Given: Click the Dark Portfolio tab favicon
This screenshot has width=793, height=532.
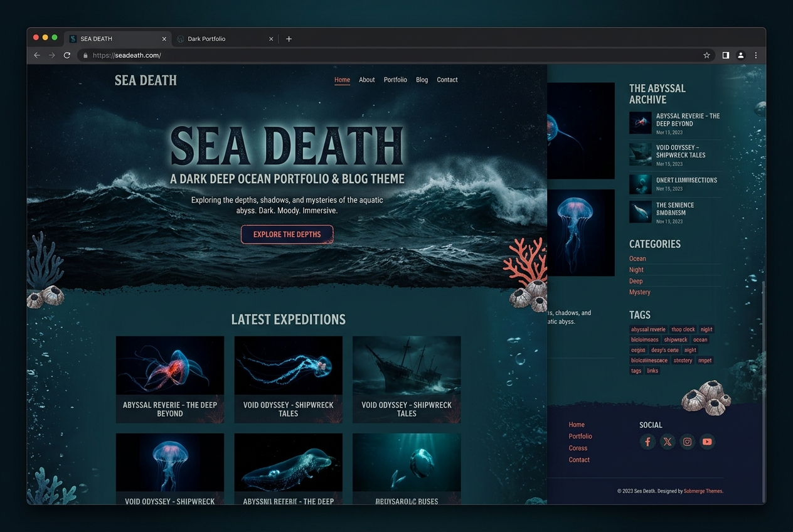Looking at the screenshot, I should [181, 39].
